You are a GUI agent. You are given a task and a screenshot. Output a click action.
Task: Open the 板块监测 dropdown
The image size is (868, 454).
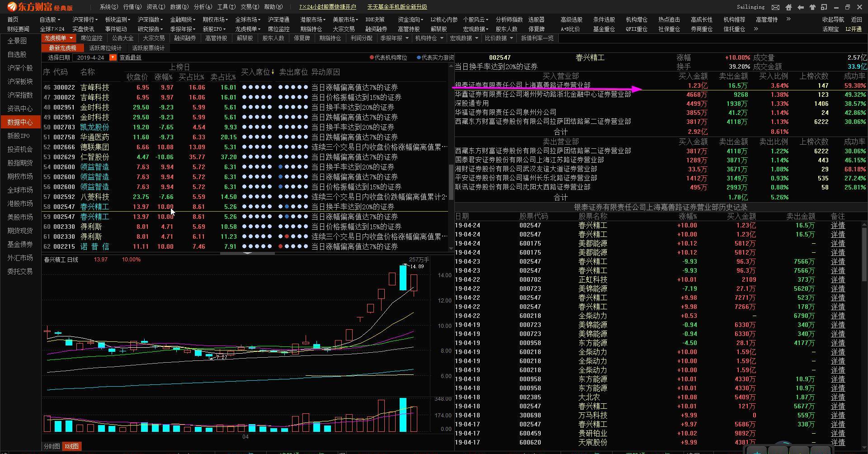117,19
